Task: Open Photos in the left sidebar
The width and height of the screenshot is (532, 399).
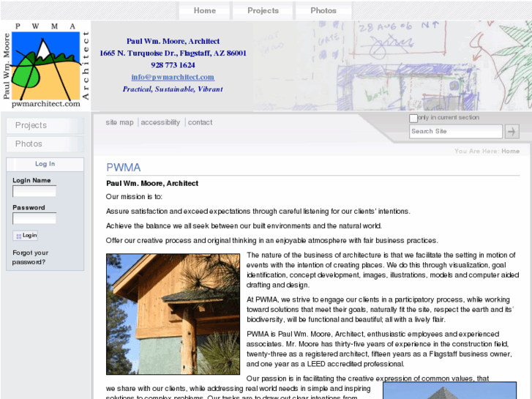Action: coord(45,144)
